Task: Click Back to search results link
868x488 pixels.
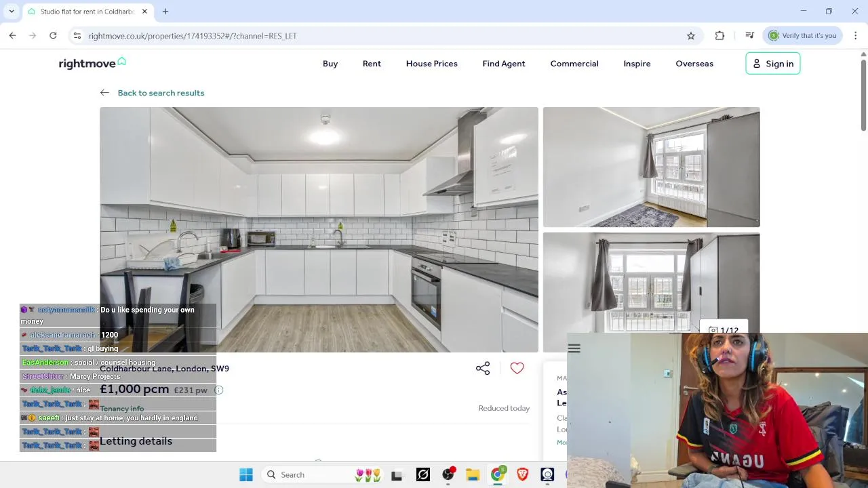Action: (x=161, y=93)
